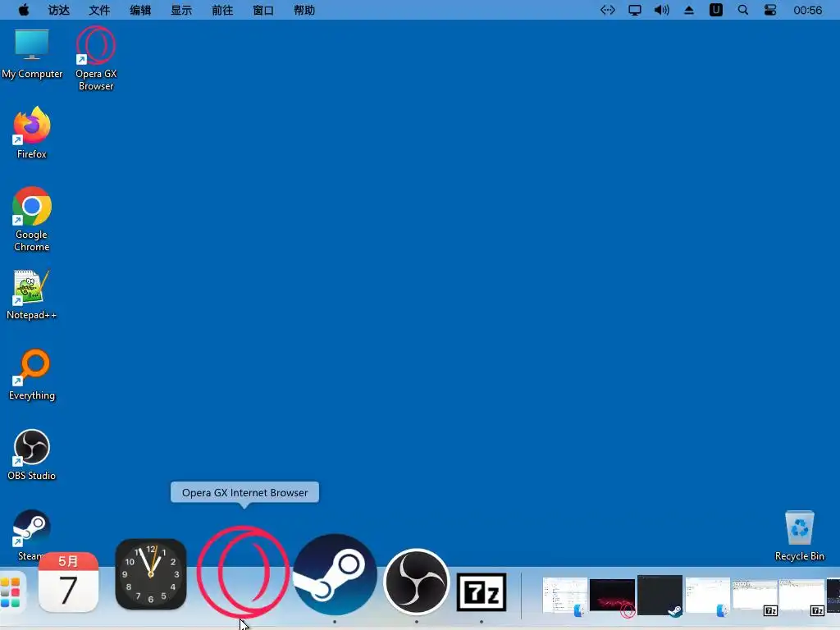Select the Recycle Bin desktop icon

coord(799,536)
